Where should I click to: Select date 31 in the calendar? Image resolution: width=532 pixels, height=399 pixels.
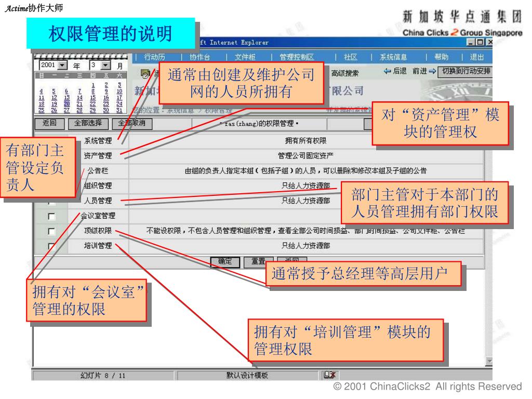tap(119, 110)
